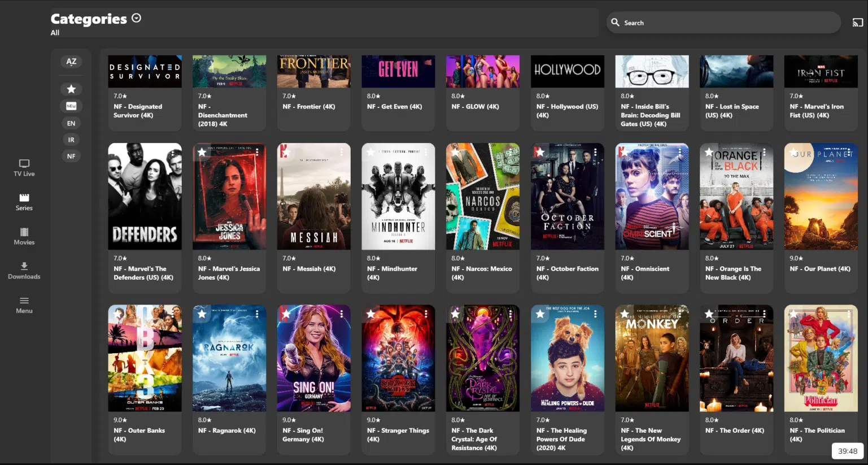Open the three-dot menu on The Order
Screen dimensions: 868x465
[764, 313]
